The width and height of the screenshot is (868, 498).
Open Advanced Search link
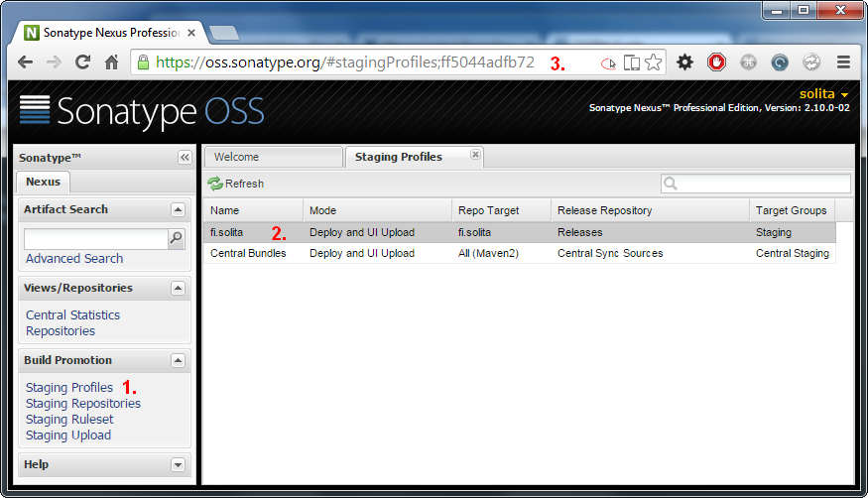pos(74,258)
